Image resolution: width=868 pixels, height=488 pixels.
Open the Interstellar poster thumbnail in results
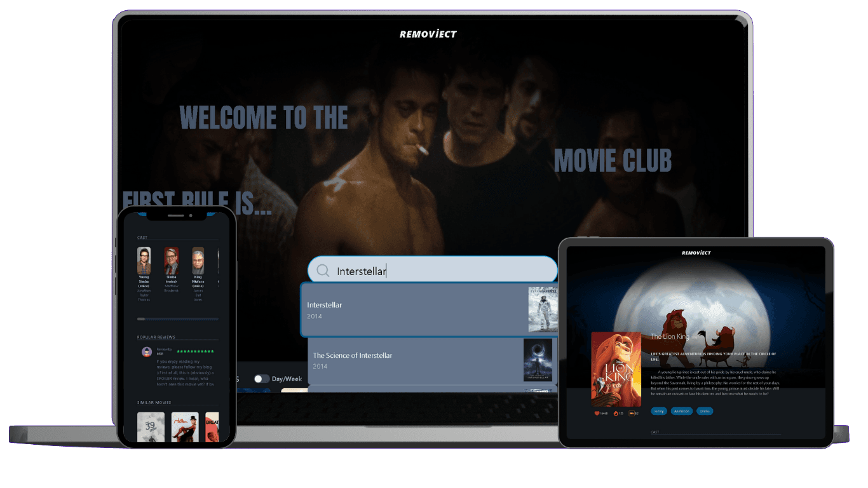pos(543,309)
